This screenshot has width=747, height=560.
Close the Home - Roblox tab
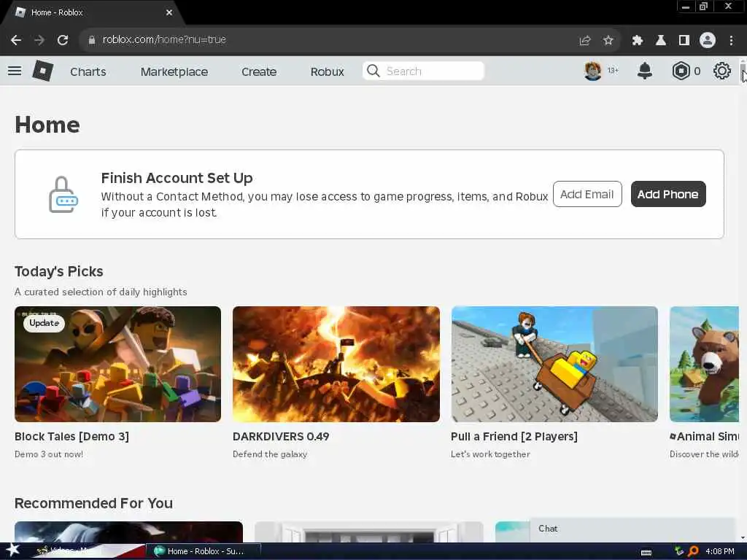coord(169,13)
